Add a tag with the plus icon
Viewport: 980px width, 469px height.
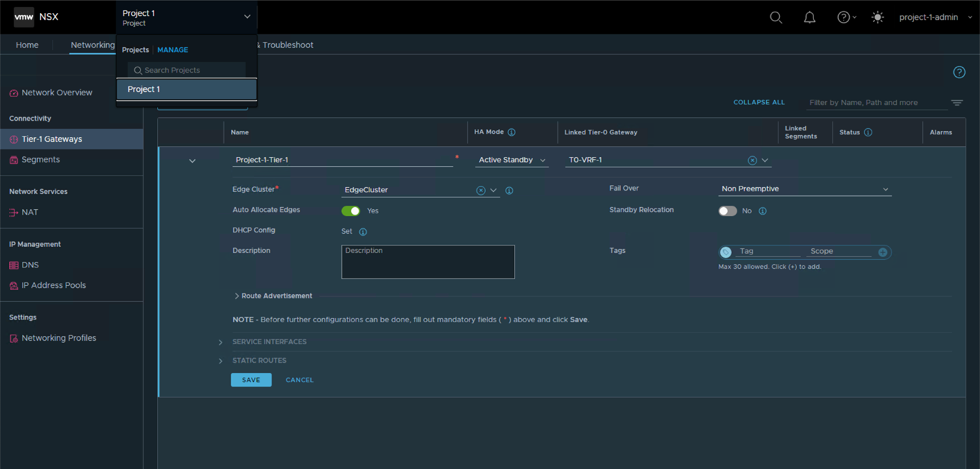tap(883, 252)
